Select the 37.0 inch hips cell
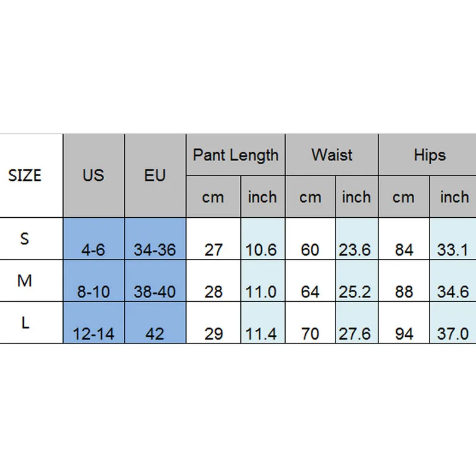Image resolution: width=476 pixels, height=476 pixels. pos(454,334)
